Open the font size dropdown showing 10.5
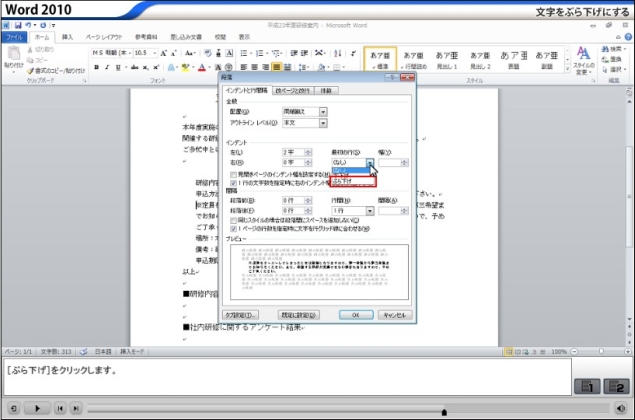This screenshot has width=635, height=420. 155,53
